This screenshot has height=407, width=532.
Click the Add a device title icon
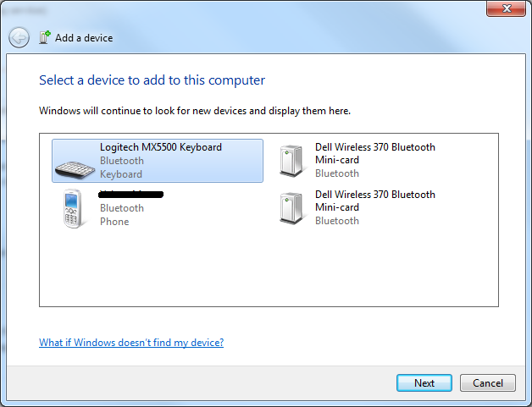coord(45,37)
